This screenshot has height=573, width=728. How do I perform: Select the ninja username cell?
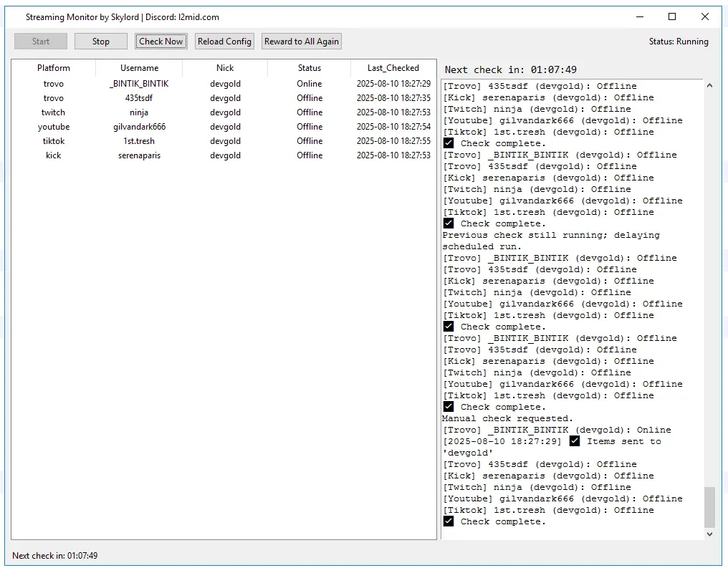139,112
